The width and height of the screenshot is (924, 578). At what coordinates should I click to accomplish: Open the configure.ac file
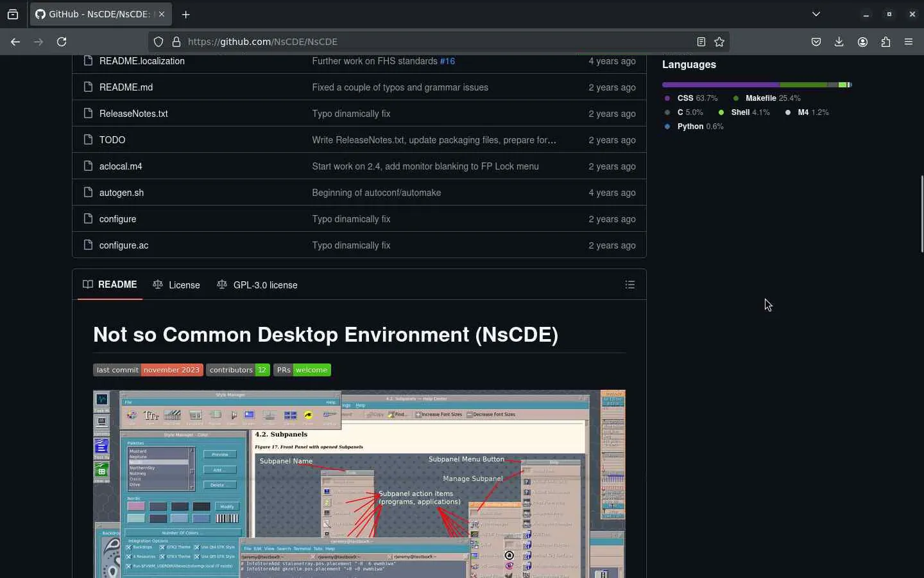(x=124, y=245)
